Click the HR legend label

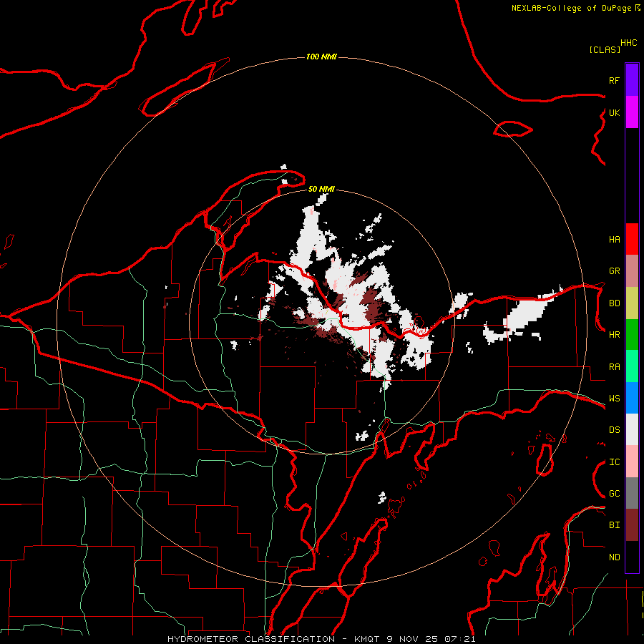coord(614,335)
